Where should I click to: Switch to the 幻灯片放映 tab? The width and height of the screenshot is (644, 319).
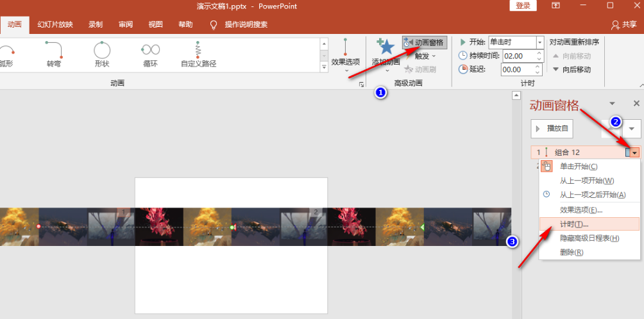55,25
